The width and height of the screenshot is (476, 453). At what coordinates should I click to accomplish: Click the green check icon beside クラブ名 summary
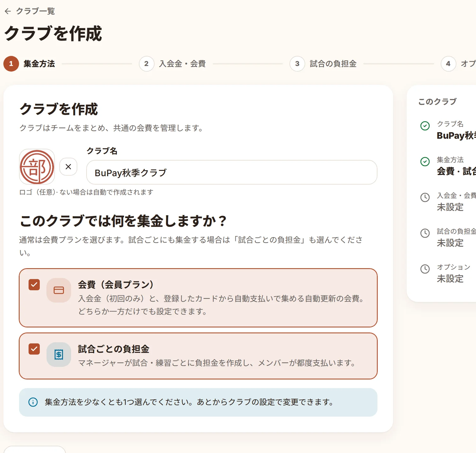(x=425, y=126)
